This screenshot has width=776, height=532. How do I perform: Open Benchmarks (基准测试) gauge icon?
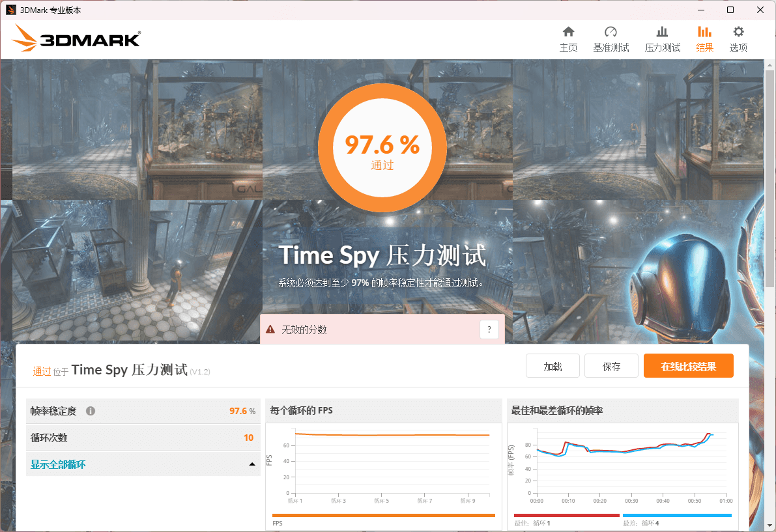coord(611,33)
